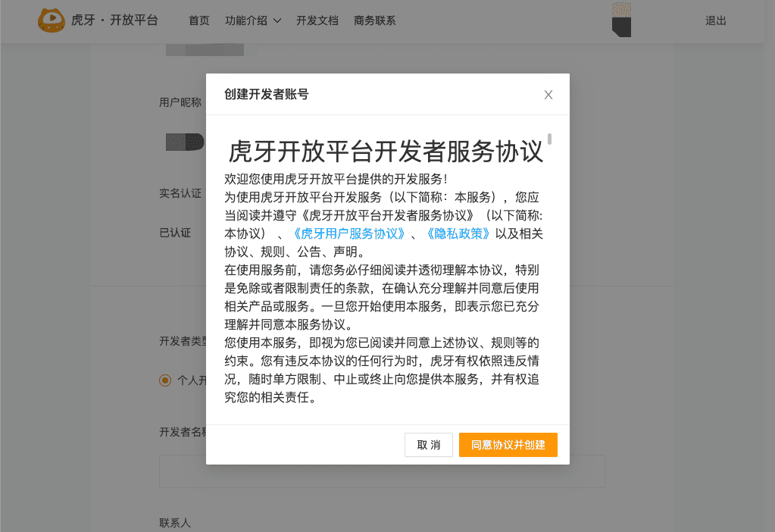Open 商务联系 navigation item

(x=375, y=21)
